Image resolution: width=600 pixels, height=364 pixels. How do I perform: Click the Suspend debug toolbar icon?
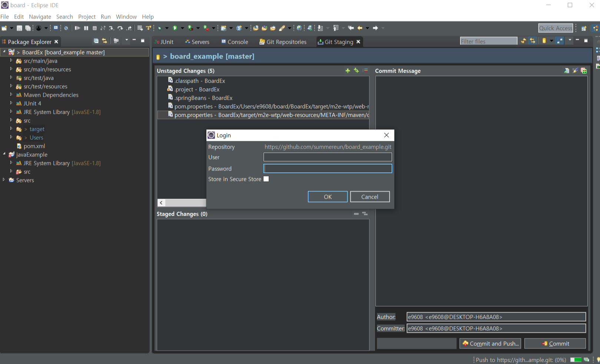coord(86,28)
